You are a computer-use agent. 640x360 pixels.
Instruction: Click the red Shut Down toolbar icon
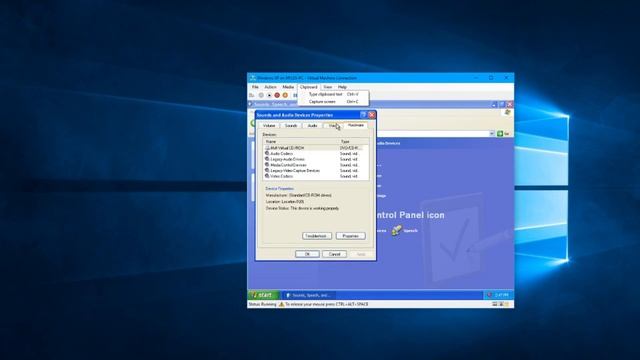277,95
